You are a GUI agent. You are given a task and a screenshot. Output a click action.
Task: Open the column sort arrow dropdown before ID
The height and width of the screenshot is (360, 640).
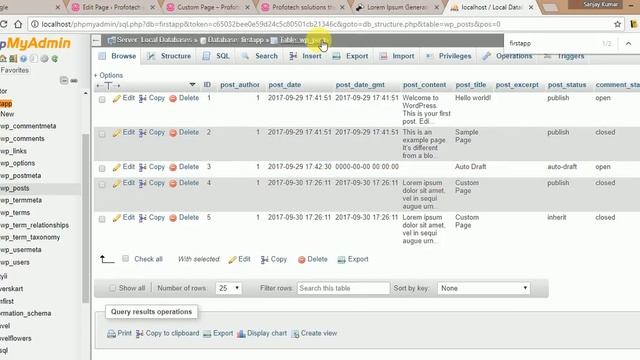(192, 84)
